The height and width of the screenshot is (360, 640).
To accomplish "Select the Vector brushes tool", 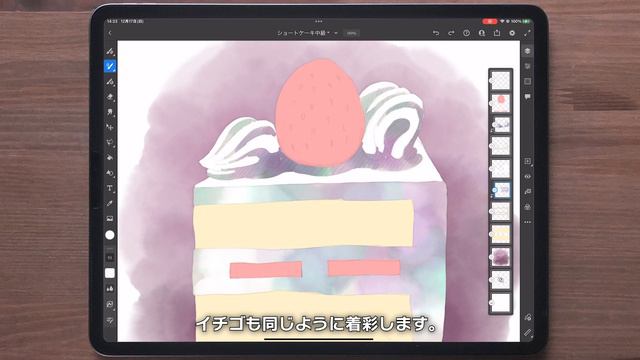I will 110,82.
